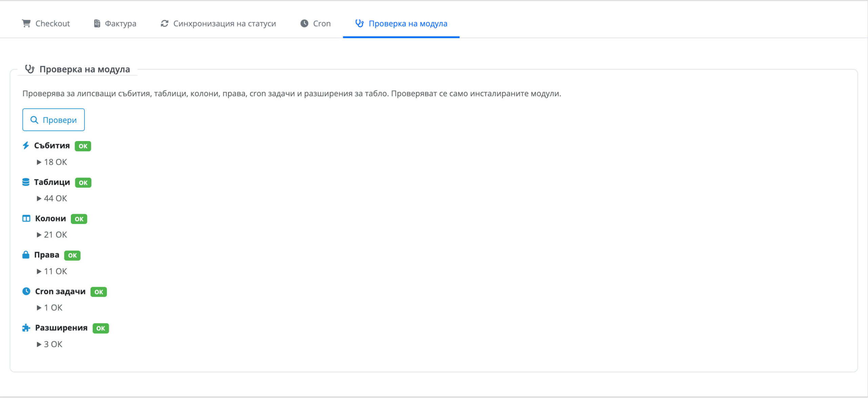The image size is (868, 398).
Task: Switch to the Фактура tab
Action: (x=115, y=23)
